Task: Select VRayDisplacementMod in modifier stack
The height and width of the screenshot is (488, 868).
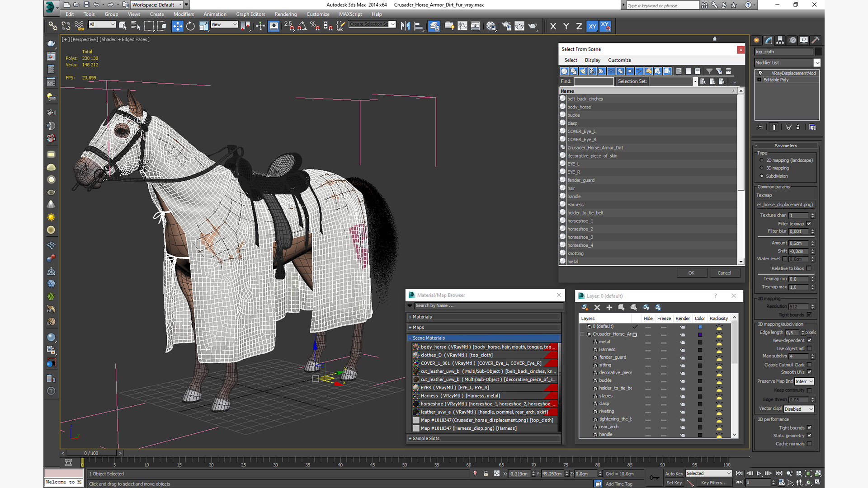Action: click(793, 73)
